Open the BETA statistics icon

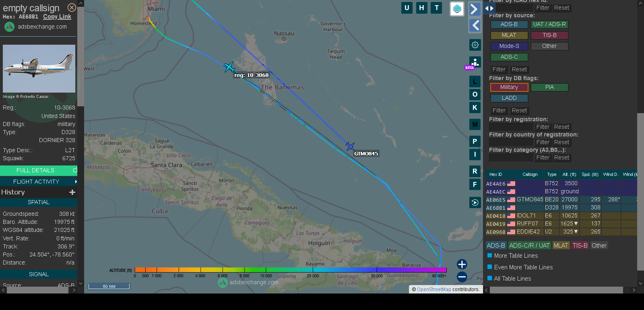[475, 62]
